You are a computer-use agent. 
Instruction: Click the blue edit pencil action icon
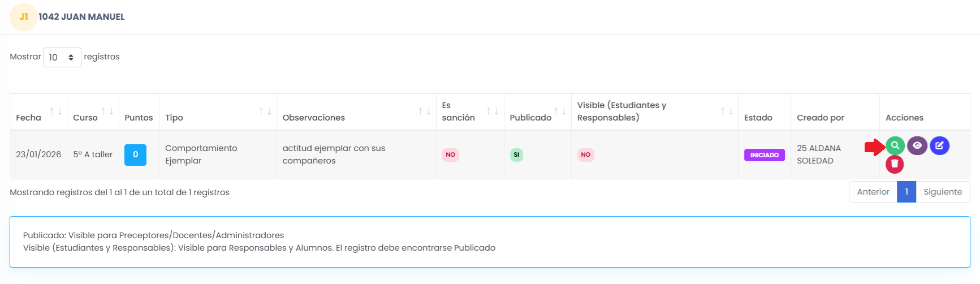[939, 145]
